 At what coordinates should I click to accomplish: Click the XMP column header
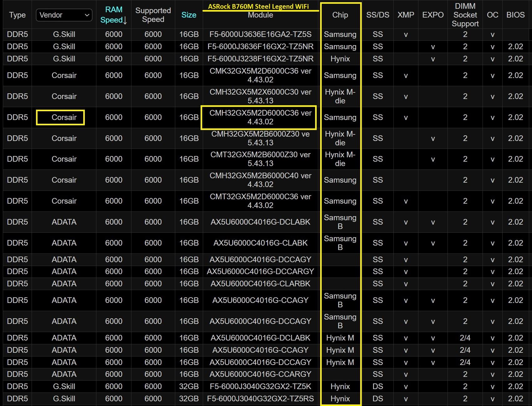click(406, 15)
